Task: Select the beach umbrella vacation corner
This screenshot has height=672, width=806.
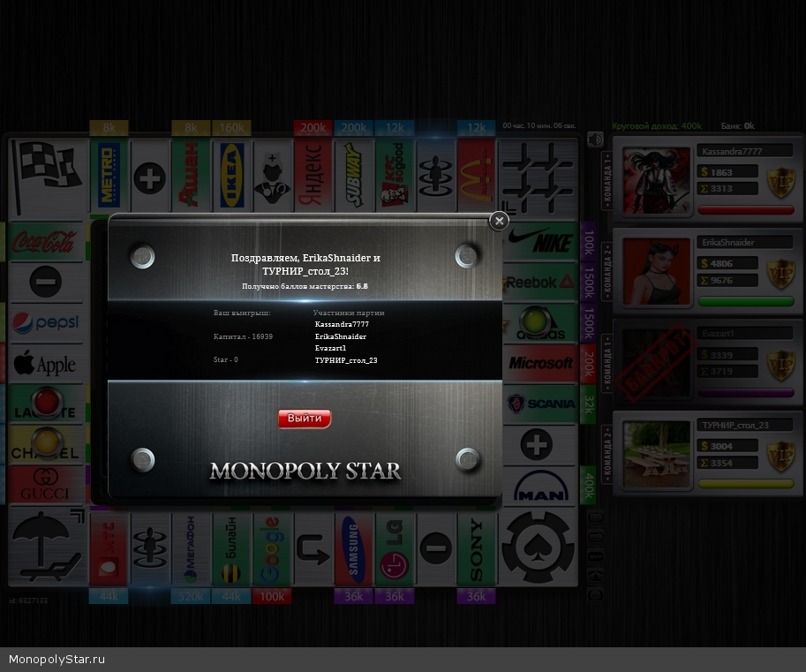Action: pos(48,547)
